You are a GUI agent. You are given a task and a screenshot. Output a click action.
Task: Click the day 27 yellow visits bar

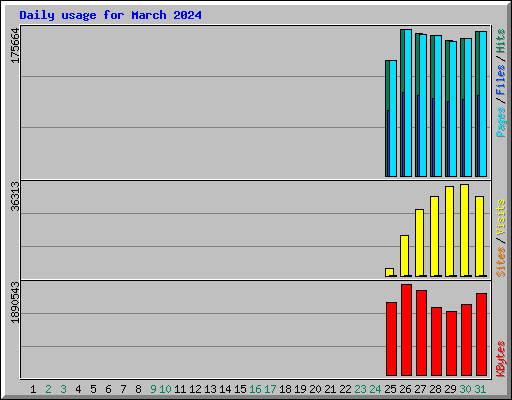(419, 243)
